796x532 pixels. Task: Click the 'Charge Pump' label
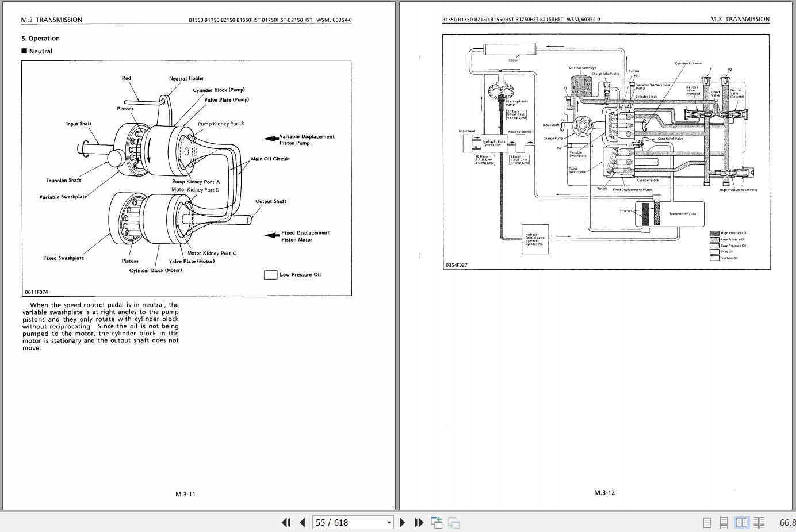[553, 139]
